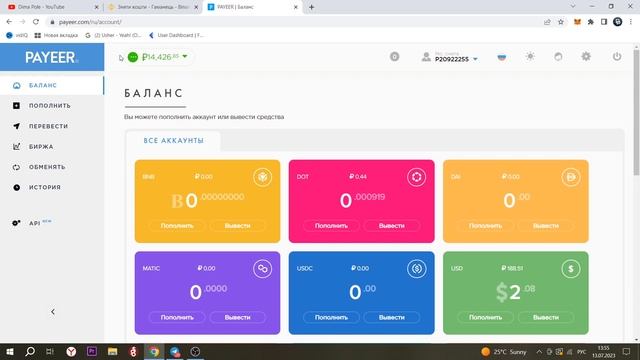
Task: Click the DAI coin icon
Action: pos(571,177)
